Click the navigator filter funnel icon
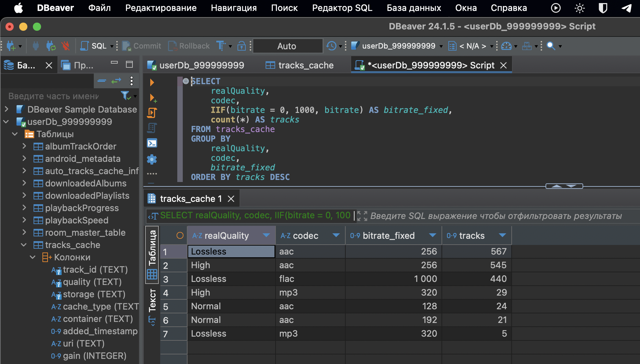The height and width of the screenshot is (364, 640). pos(125,96)
